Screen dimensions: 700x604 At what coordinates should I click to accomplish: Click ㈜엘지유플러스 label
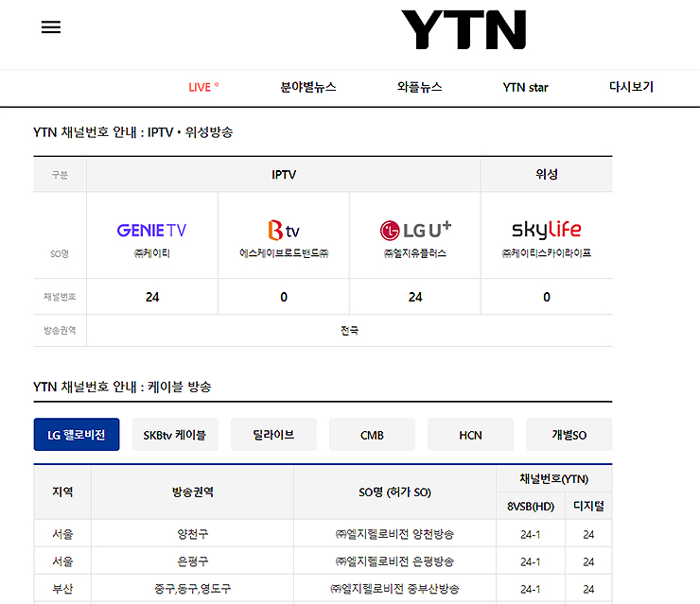(415, 253)
